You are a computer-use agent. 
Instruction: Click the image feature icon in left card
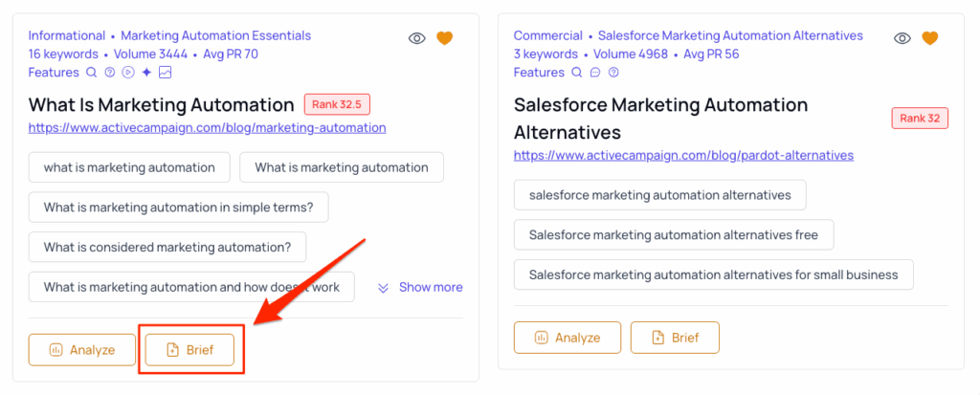click(166, 72)
